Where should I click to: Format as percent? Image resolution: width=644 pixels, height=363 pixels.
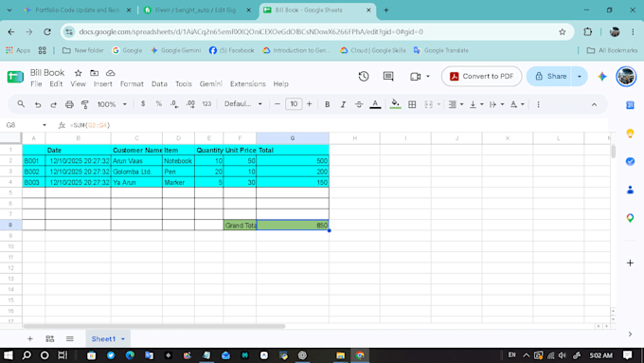tap(158, 104)
